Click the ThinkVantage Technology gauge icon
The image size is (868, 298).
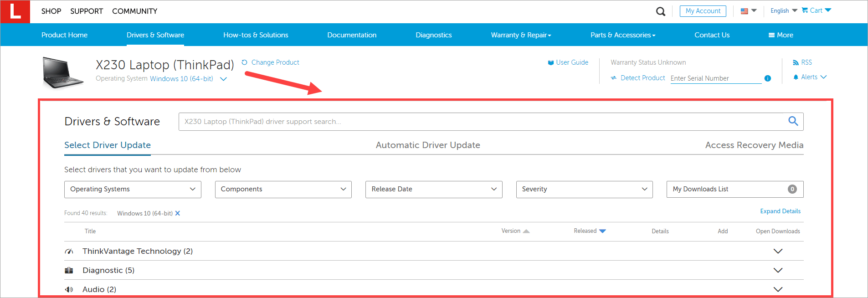point(69,252)
